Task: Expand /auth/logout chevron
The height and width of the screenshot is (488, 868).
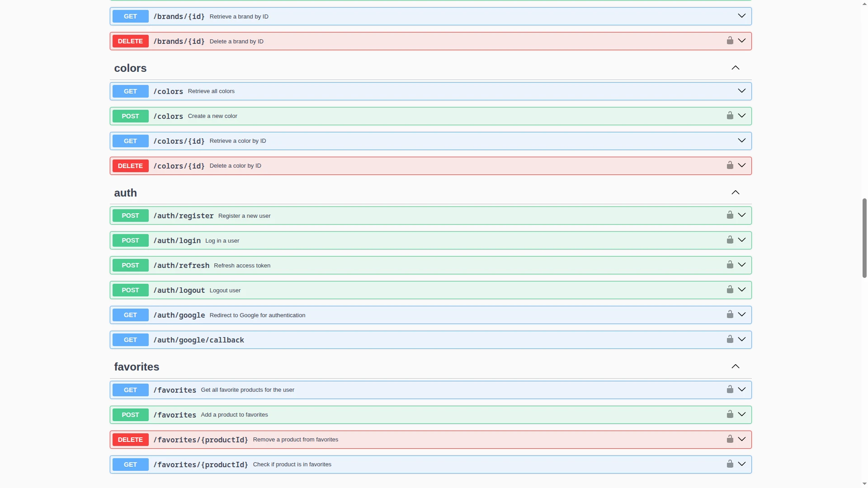Action: pyautogui.click(x=742, y=290)
